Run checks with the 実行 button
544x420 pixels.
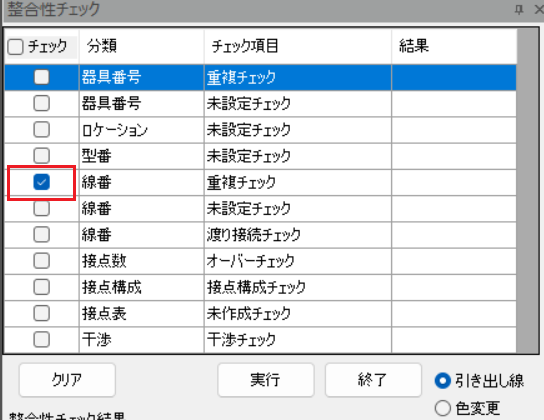(266, 380)
